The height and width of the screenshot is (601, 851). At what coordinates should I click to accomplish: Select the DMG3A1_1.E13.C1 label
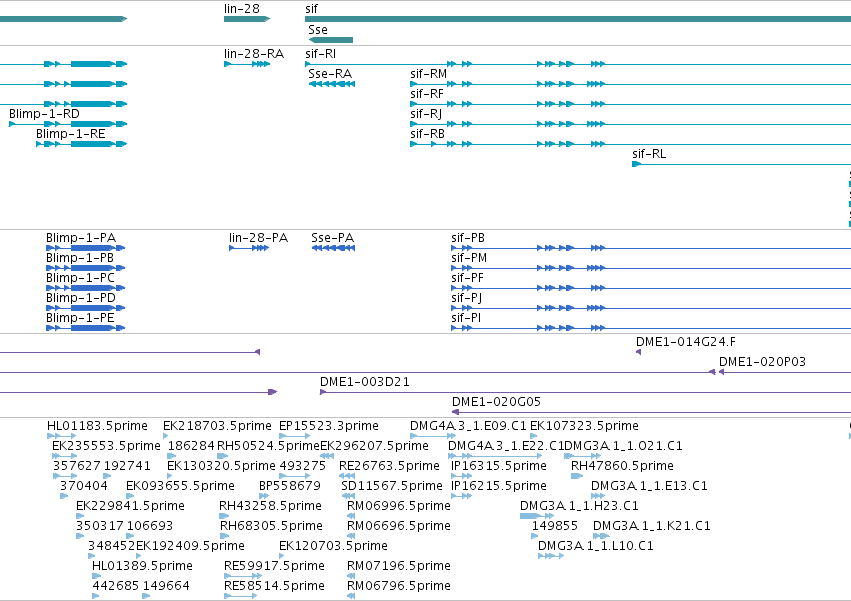coord(649,485)
